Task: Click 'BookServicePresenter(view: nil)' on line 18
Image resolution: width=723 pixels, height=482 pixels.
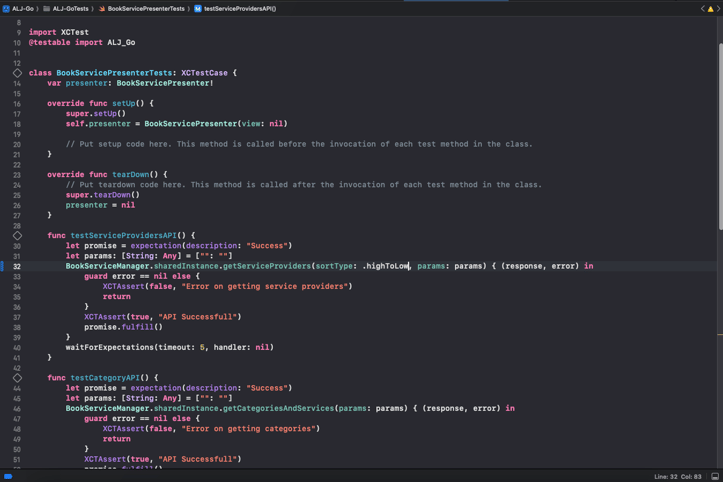Action: (216, 124)
